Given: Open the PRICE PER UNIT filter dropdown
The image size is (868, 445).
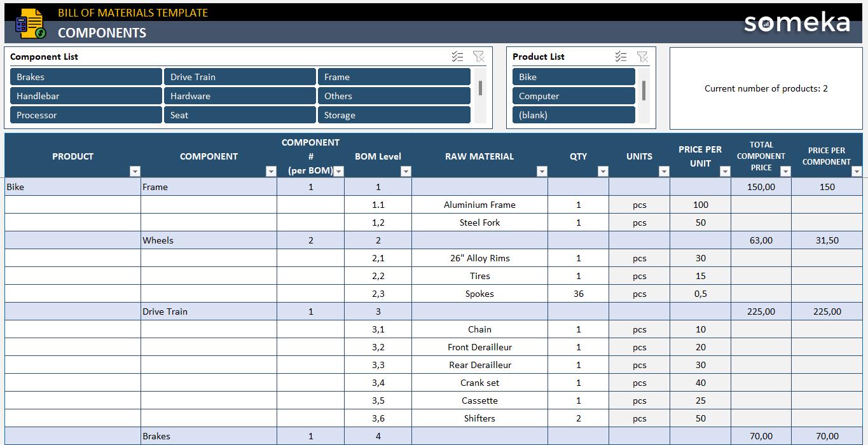Looking at the screenshot, I should coord(725,171).
